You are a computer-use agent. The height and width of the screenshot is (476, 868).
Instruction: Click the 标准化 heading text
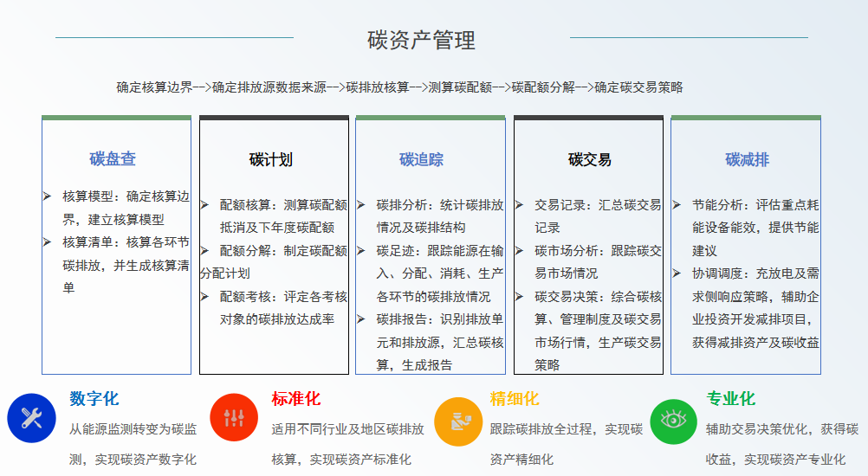[295, 399]
